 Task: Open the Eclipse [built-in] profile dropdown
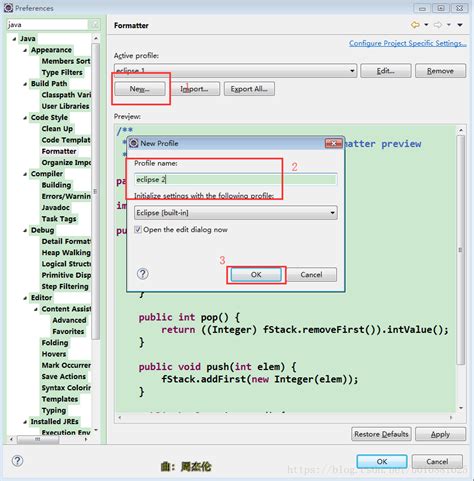point(236,213)
